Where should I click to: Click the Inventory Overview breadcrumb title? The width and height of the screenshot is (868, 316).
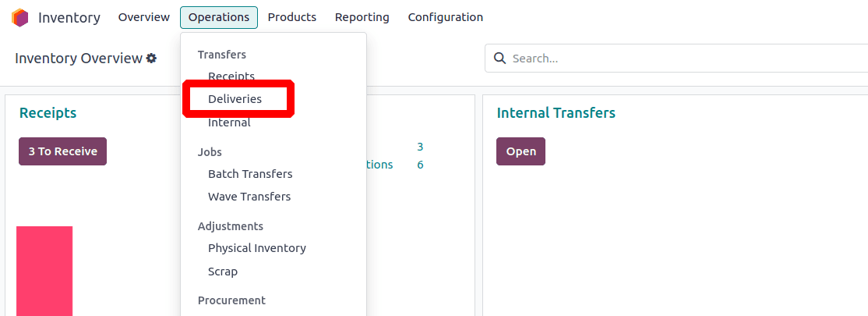click(79, 59)
